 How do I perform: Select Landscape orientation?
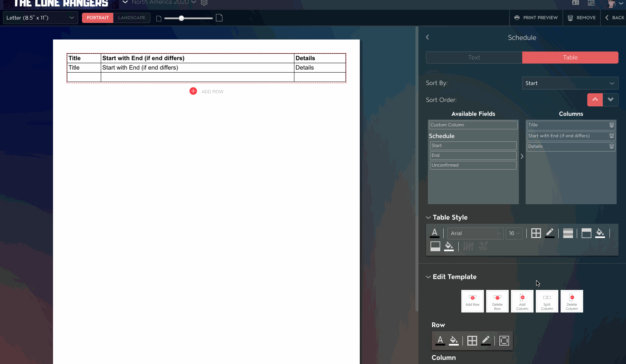[x=132, y=18]
